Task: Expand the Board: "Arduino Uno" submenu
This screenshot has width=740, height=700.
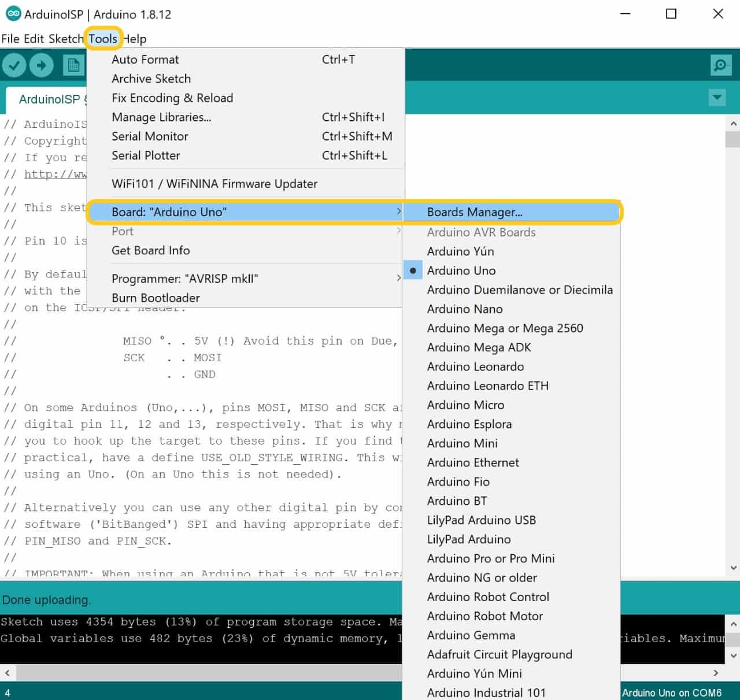Action: tap(245, 212)
